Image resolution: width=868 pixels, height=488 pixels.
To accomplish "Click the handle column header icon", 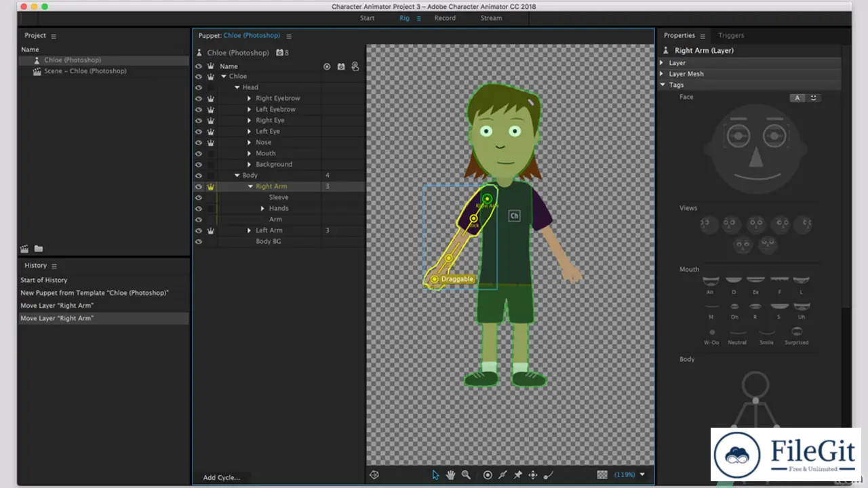I will [x=327, y=66].
